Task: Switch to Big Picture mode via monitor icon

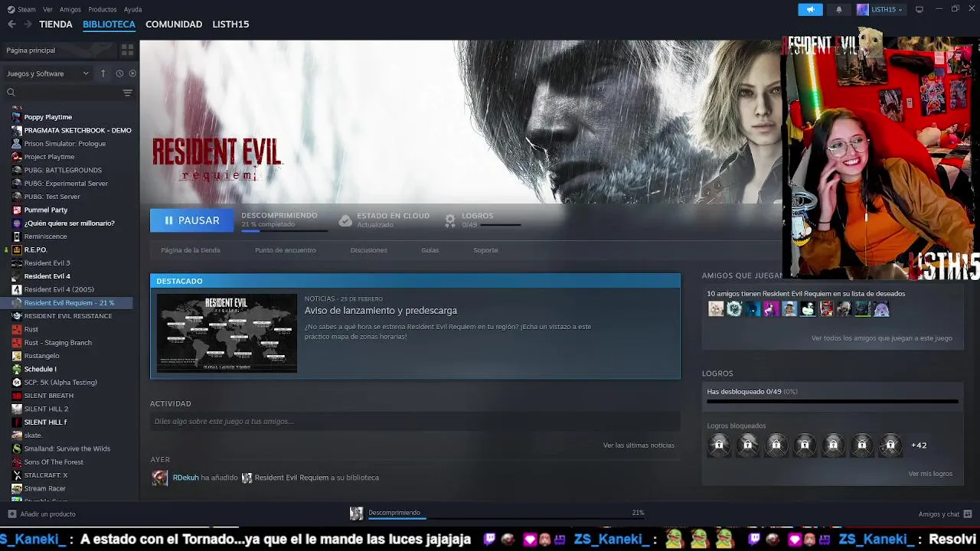Action: (x=920, y=9)
